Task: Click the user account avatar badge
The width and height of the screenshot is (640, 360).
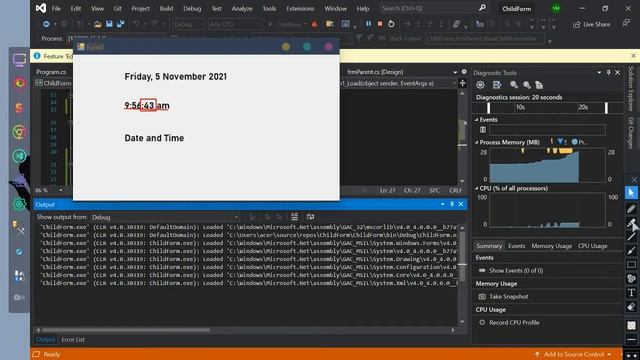Action: click(x=556, y=8)
